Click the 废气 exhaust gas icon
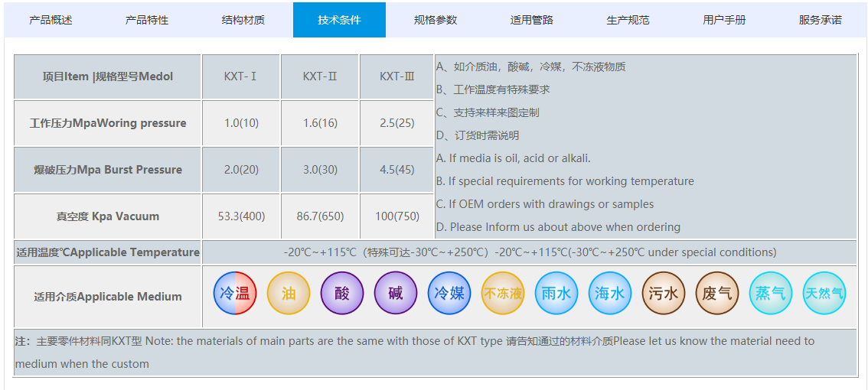The height and width of the screenshot is (390, 868). coord(717,293)
